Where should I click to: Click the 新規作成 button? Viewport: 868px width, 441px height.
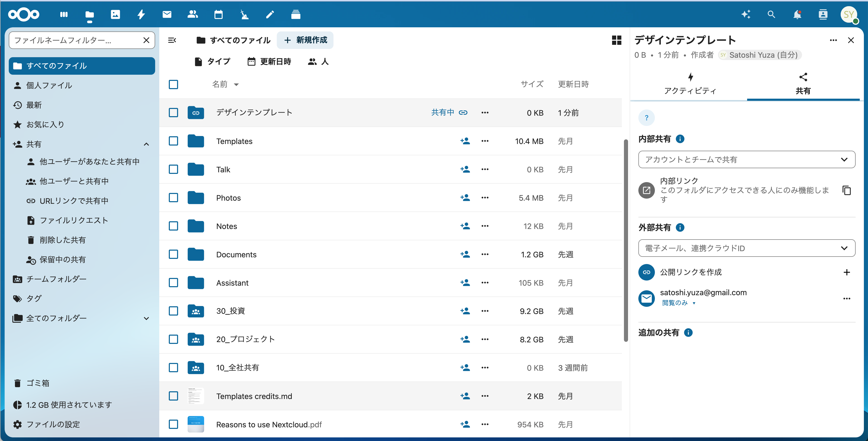[305, 40]
